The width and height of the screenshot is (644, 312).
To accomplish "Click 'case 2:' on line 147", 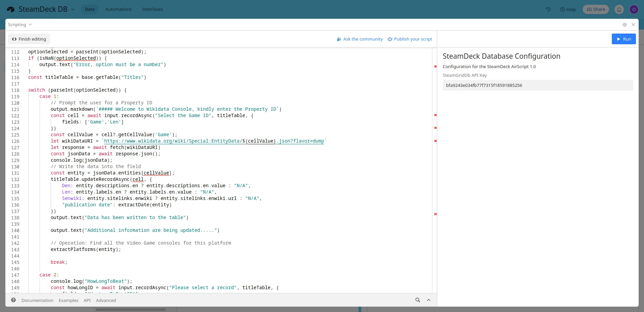I will pos(49,275).
